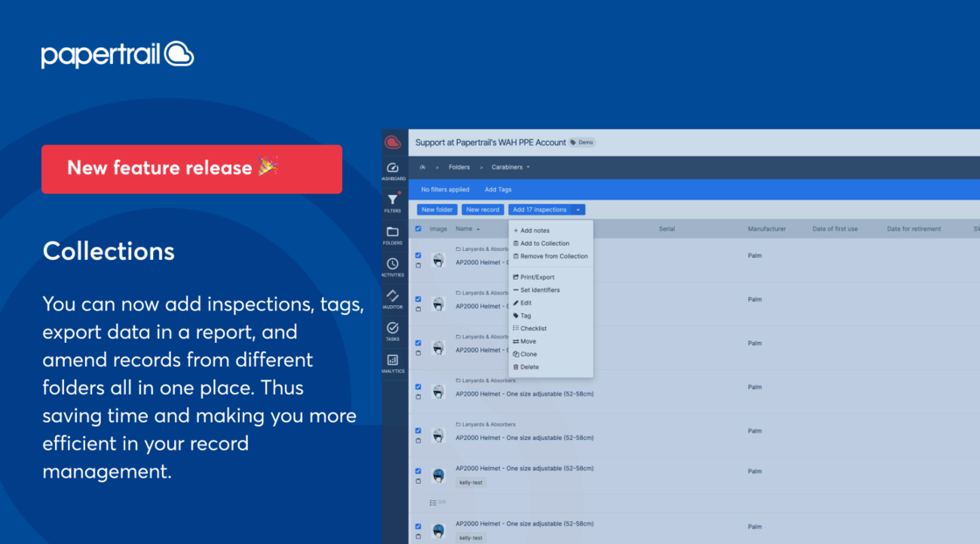Select Add to Collection from the menu
Image resolution: width=980 pixels, height=544 pixels.
544,243
